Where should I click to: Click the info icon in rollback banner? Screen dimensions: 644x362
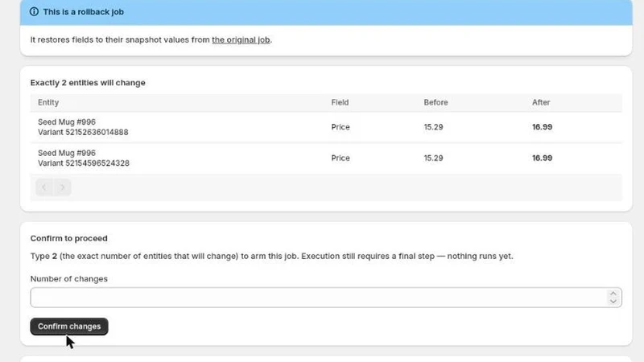(34, 11)
